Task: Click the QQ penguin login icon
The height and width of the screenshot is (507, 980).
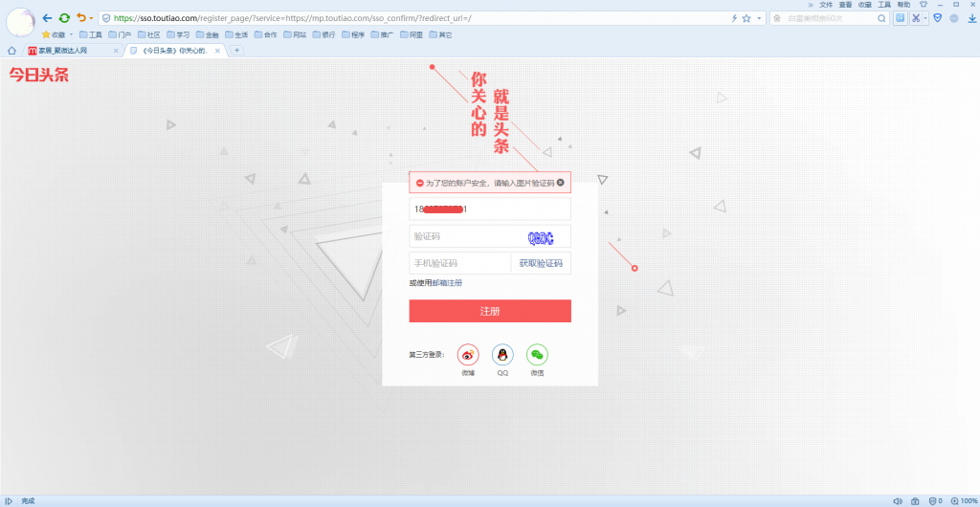Action: (x=502, y=355)
